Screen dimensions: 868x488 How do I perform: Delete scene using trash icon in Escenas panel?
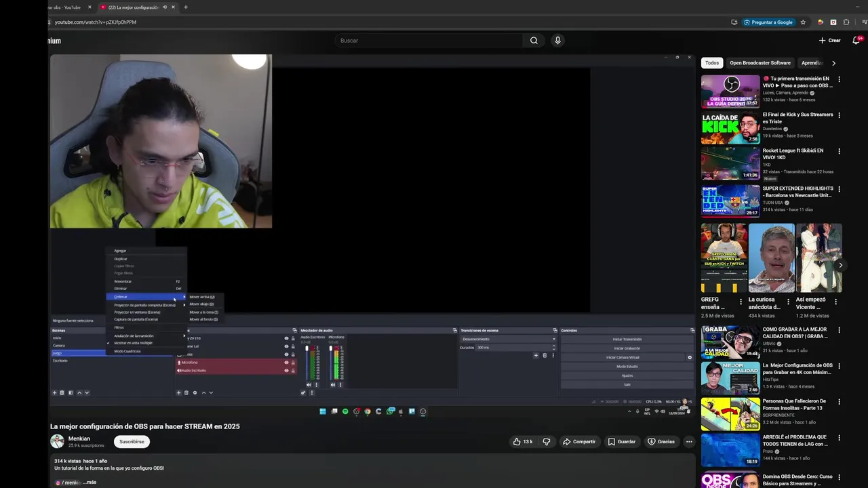click(x=62, y=392)
